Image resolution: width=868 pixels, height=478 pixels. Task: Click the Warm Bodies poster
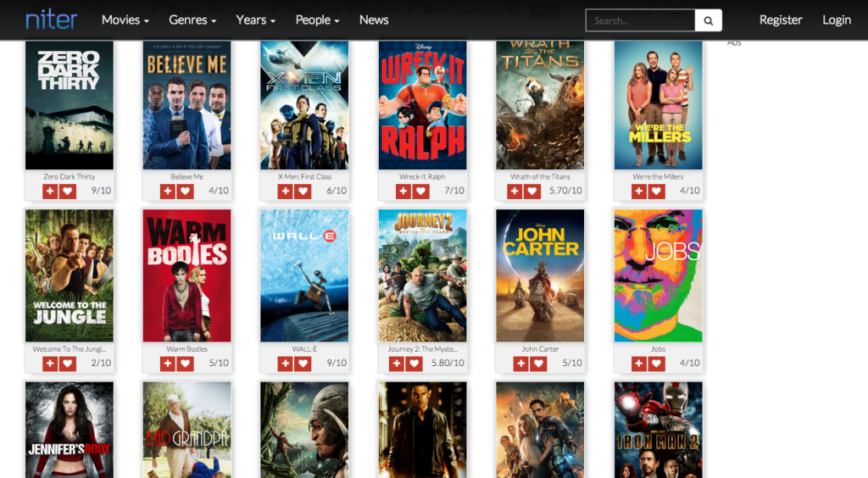(x=187, y=275)
